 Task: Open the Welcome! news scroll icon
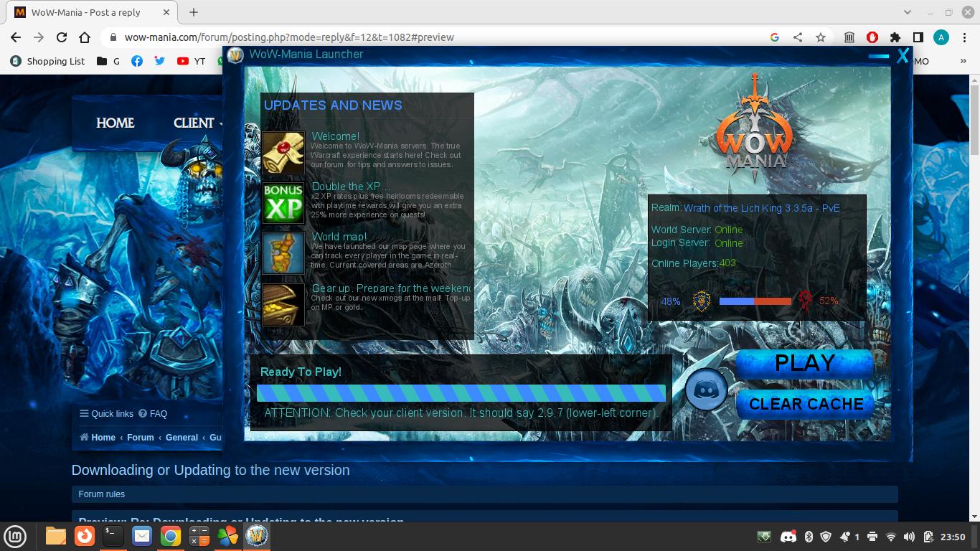coord(283,152)
